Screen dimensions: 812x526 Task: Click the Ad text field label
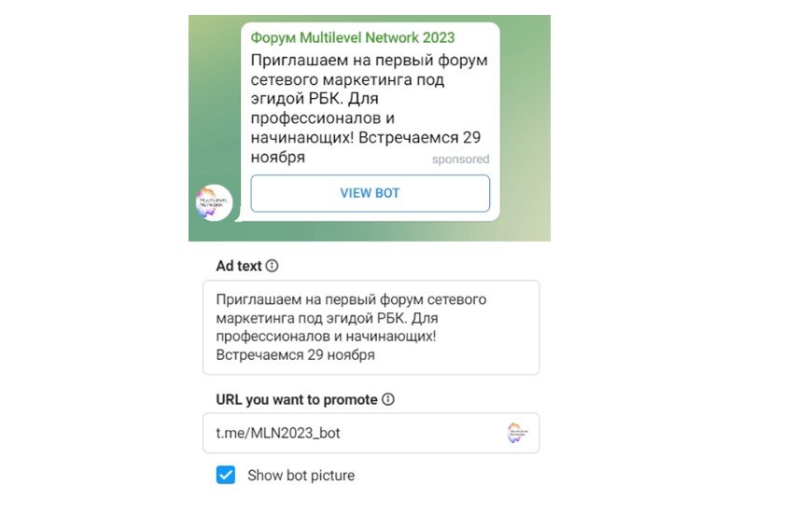tap(238, 266)
